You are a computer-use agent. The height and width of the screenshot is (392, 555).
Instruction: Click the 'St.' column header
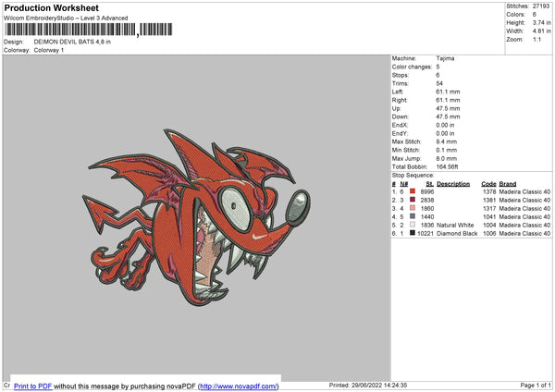(430, 184)
